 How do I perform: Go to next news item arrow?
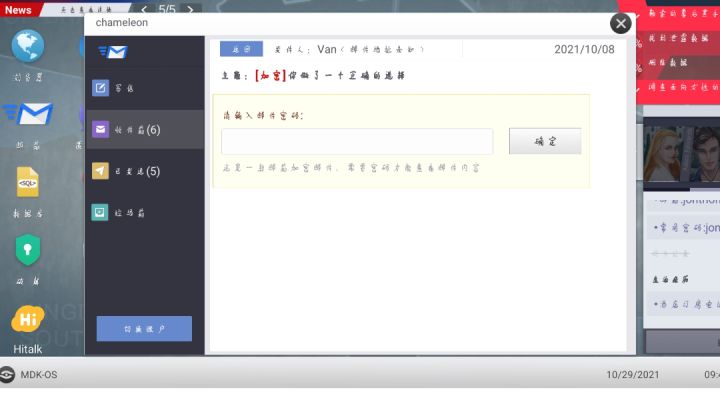point(190,9)
